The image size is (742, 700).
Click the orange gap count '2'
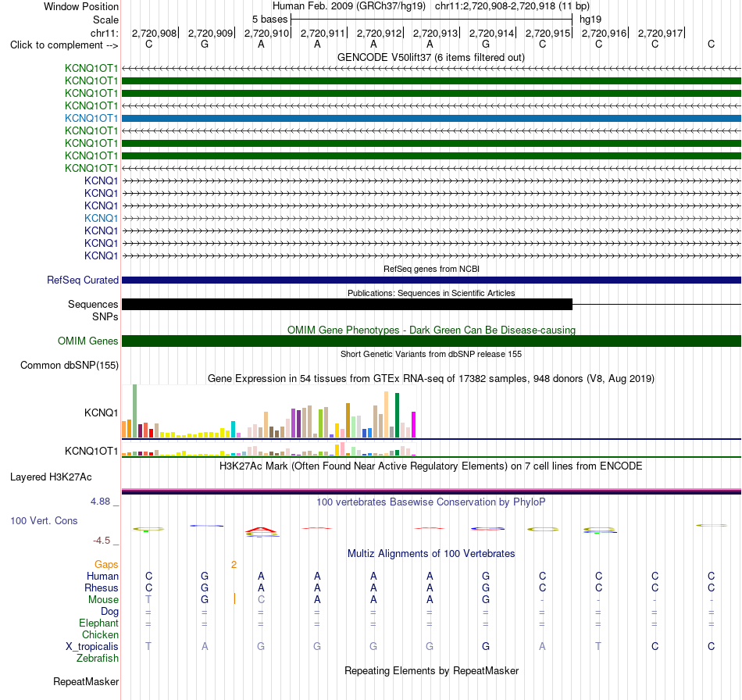pyautogui.click(x=234, y=565)
